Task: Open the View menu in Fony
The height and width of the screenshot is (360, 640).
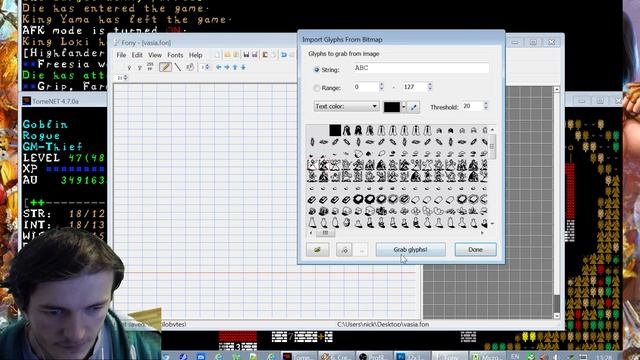Action: coord(155,55)
